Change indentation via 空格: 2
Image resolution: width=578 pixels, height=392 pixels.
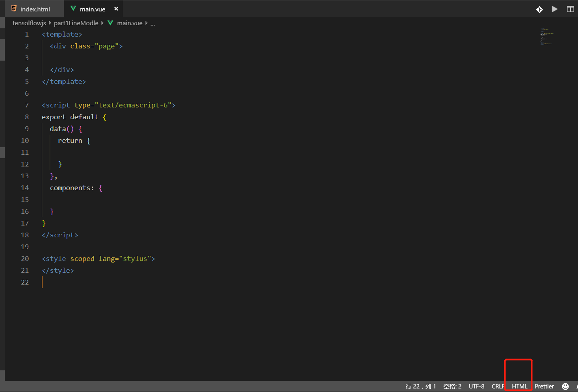coord(452,386)
